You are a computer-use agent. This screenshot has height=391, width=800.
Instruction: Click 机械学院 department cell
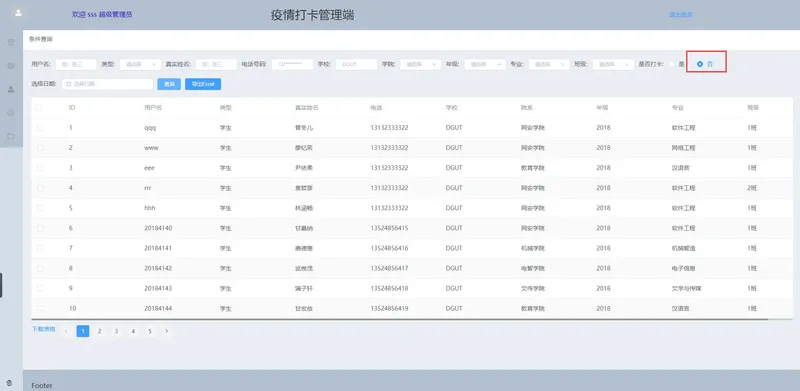point(533,248)
